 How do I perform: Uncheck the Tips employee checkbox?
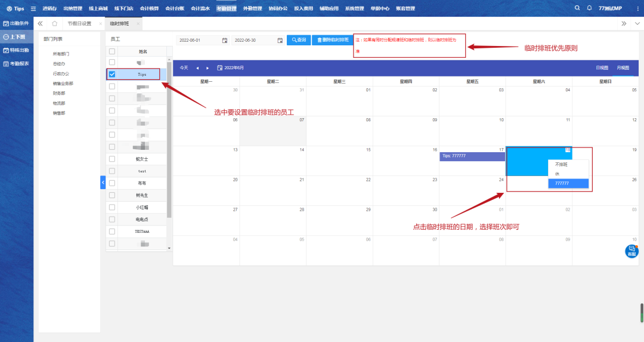pyautogui.click(x=112, y=75)
